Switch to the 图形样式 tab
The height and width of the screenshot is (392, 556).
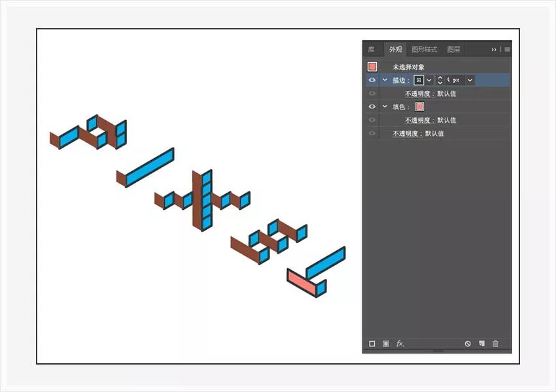coord(423,49)
